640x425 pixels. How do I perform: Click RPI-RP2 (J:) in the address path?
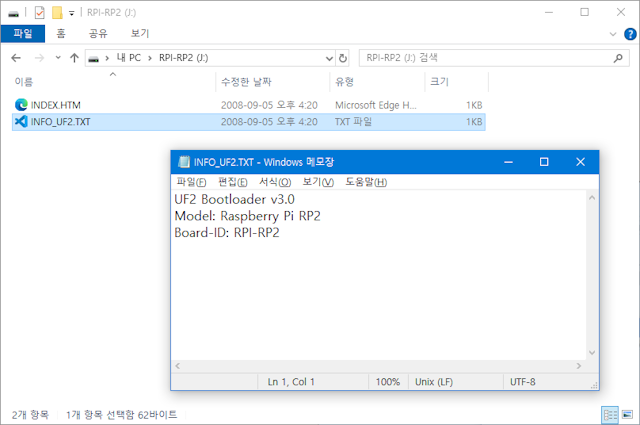point(183,58)
